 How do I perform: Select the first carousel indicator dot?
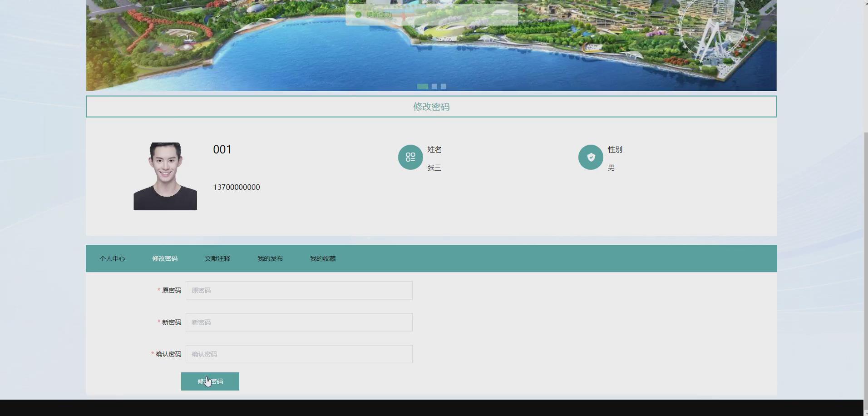coord(423,86)
